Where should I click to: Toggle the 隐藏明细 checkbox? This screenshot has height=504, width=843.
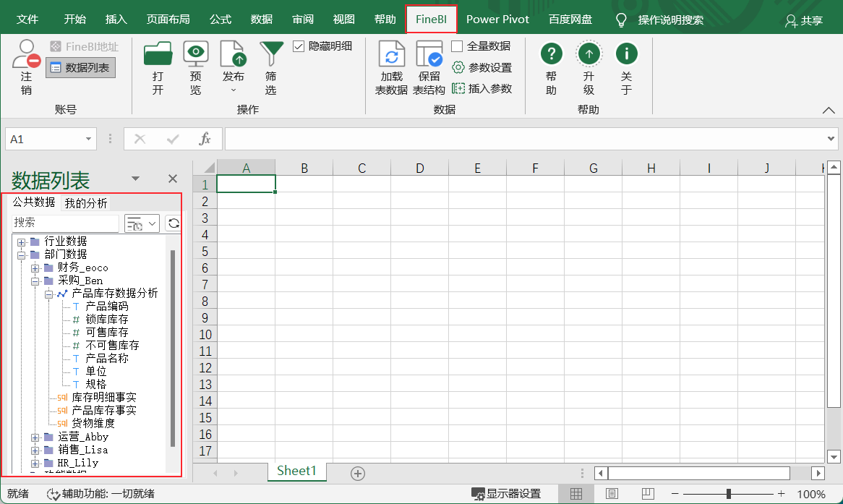[299, 46]
